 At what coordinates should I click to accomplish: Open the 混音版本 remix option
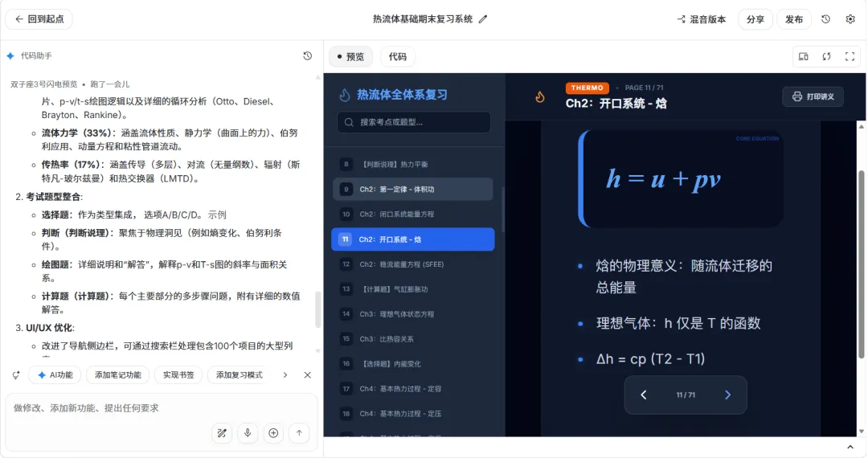coord(701,19)
